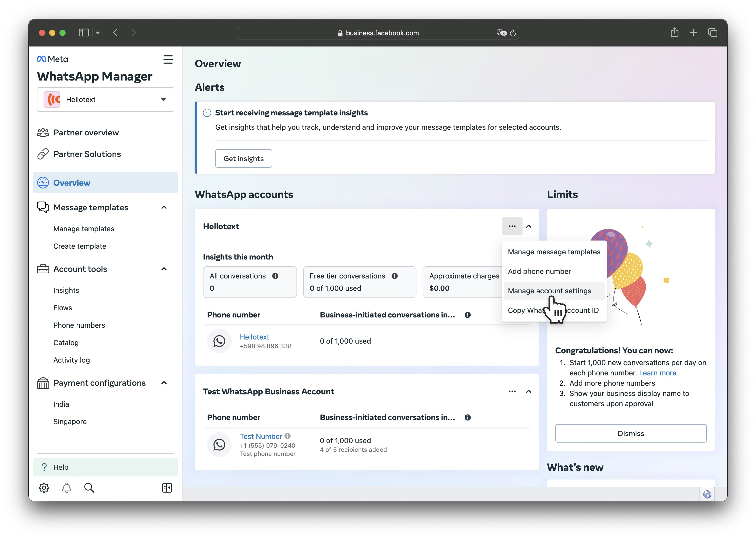This screenshot has width=756, height=539.
Task: Click the globe icon at bottom right
Action: pyautogui.click(x=707, y=494)
